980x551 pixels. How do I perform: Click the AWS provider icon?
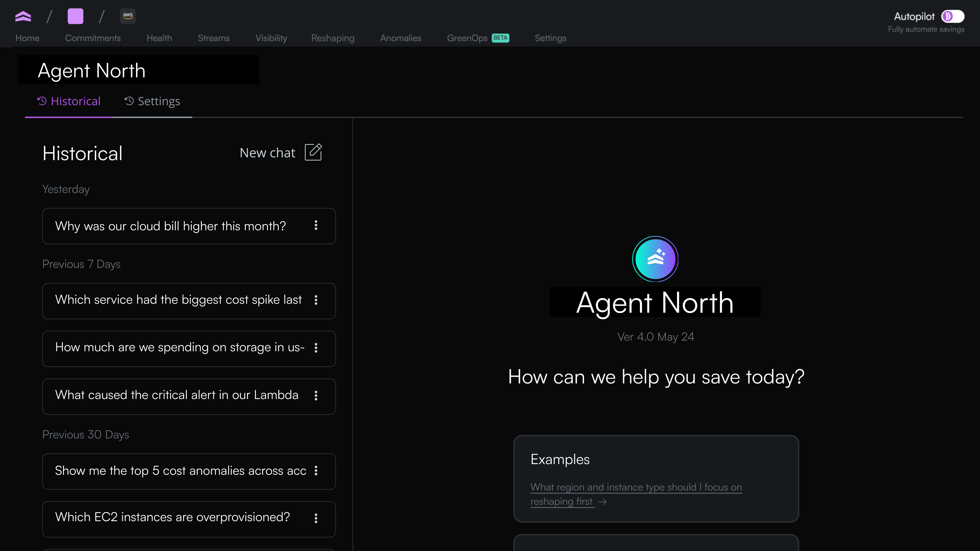pos(128,16)
